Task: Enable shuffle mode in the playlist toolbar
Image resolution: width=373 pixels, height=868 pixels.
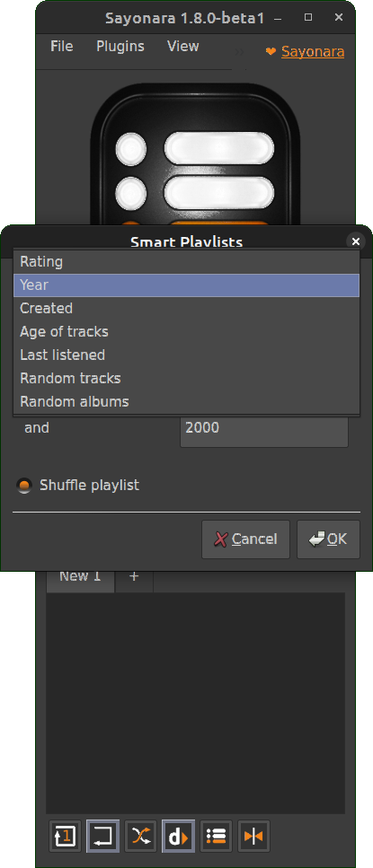Action: pyautogui.click(x=141, y=836)
